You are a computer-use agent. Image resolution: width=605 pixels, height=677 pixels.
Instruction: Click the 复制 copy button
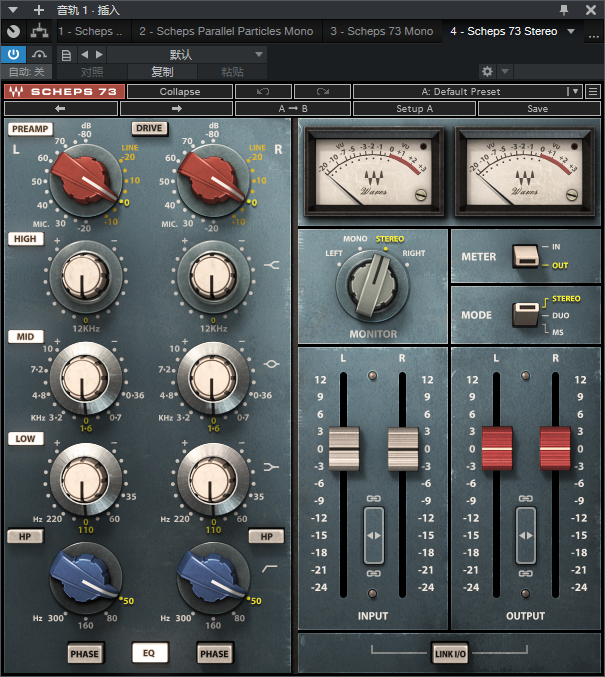(162, 72)
